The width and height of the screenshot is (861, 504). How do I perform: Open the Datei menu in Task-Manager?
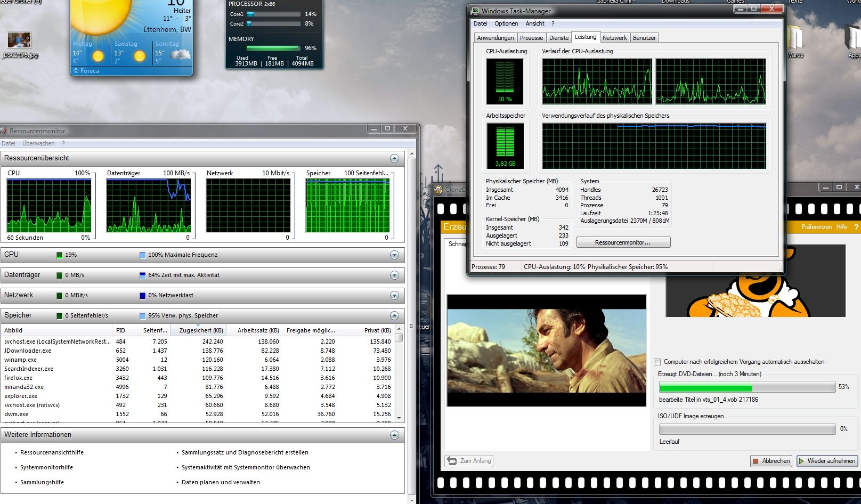pyautogui.click(x=481, y=23)
